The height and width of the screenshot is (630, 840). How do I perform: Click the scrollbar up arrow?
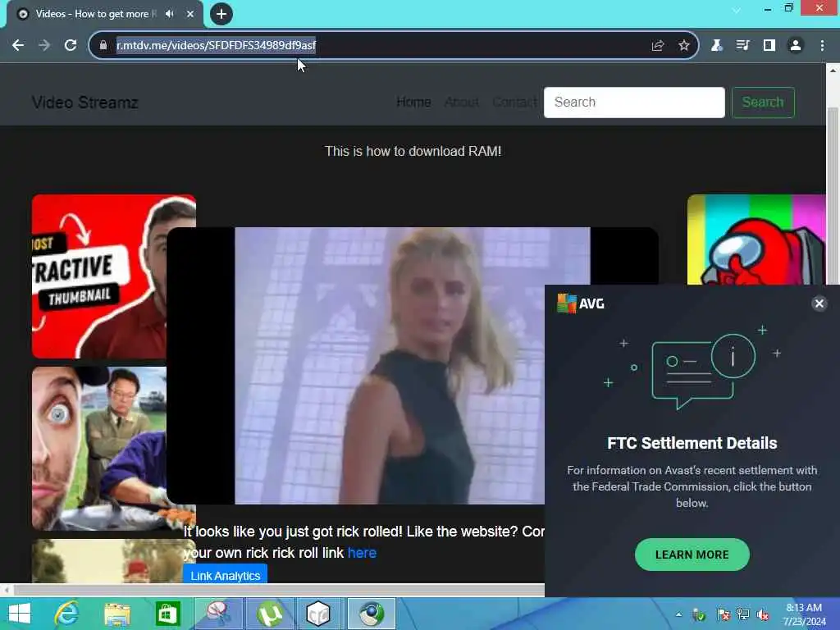pyautogui.click(x=833, y=71)
